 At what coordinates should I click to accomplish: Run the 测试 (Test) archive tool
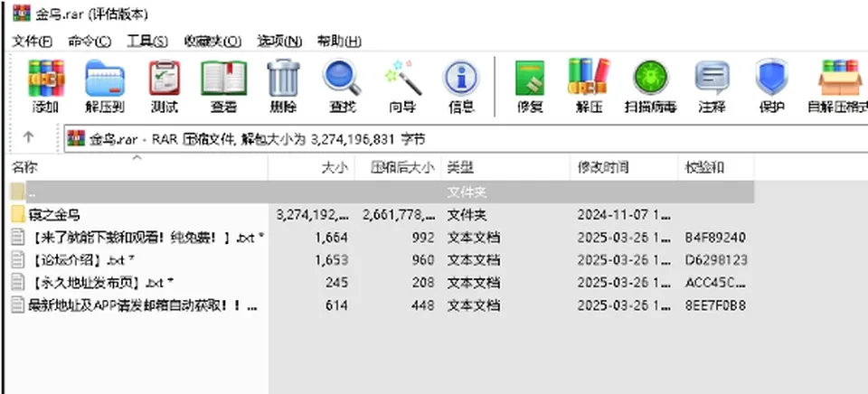165,78
